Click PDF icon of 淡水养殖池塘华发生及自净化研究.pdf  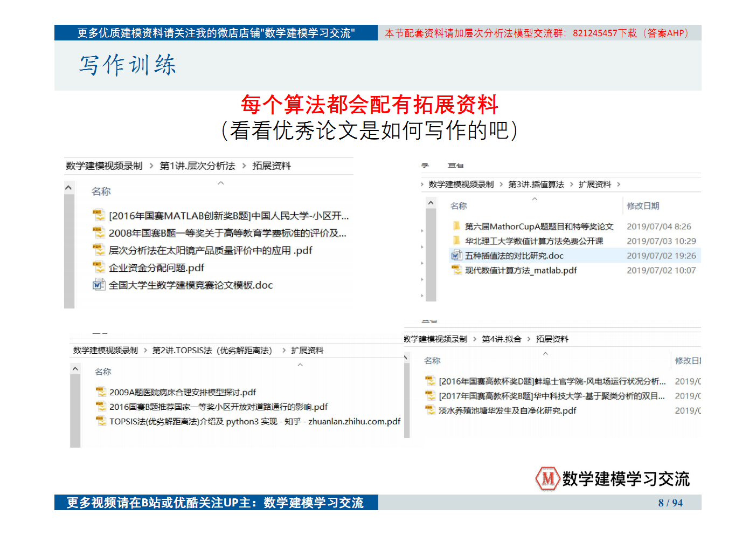430,410
